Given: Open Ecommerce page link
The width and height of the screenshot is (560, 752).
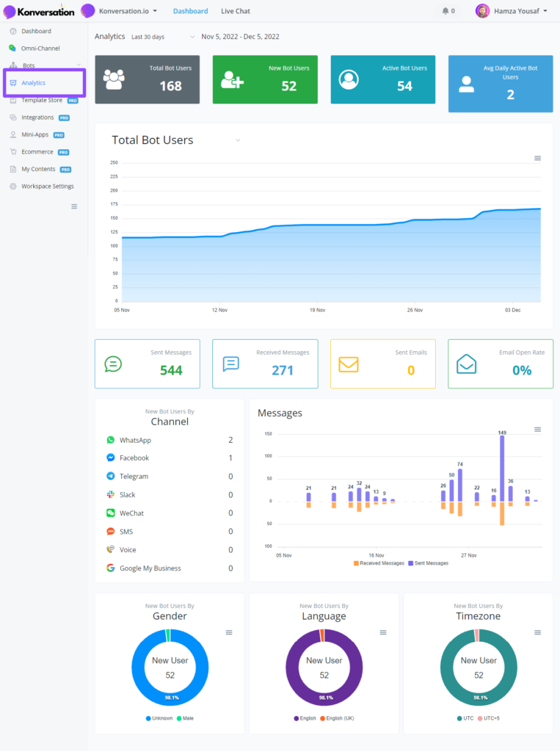Looking at the screenshot, I should 37,152.
